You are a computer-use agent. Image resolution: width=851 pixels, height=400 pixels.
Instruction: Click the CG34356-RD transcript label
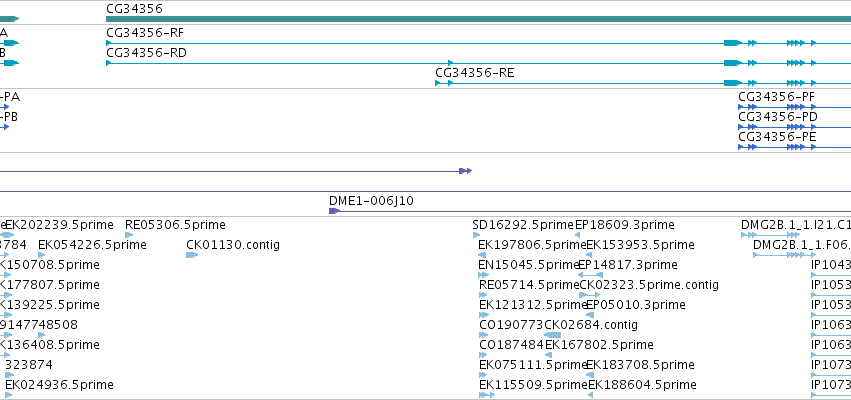[x=146, y=53]
